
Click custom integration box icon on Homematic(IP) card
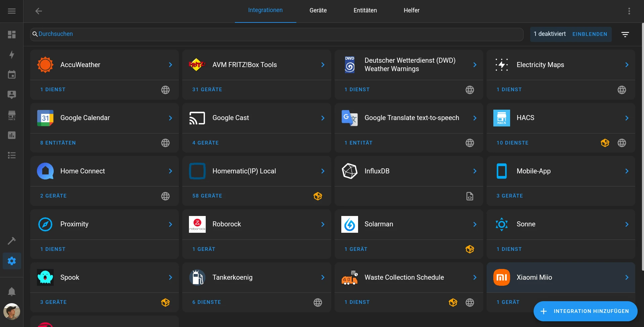pos(318,196)
